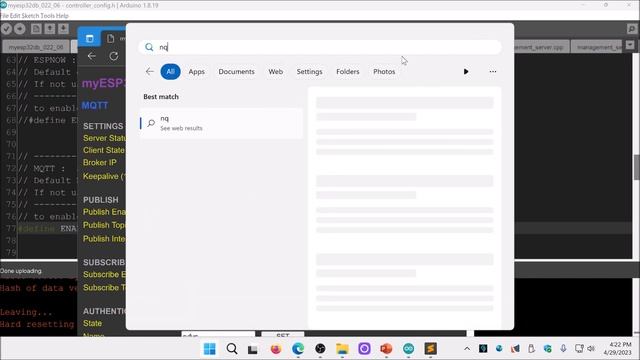Open the Windows Start menu

point(210,349)
